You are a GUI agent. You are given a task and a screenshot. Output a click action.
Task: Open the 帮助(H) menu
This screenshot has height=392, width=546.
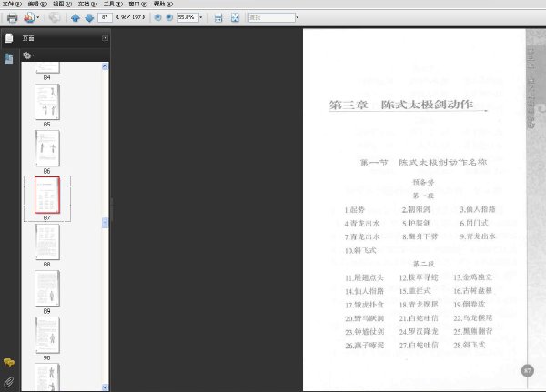163,4
